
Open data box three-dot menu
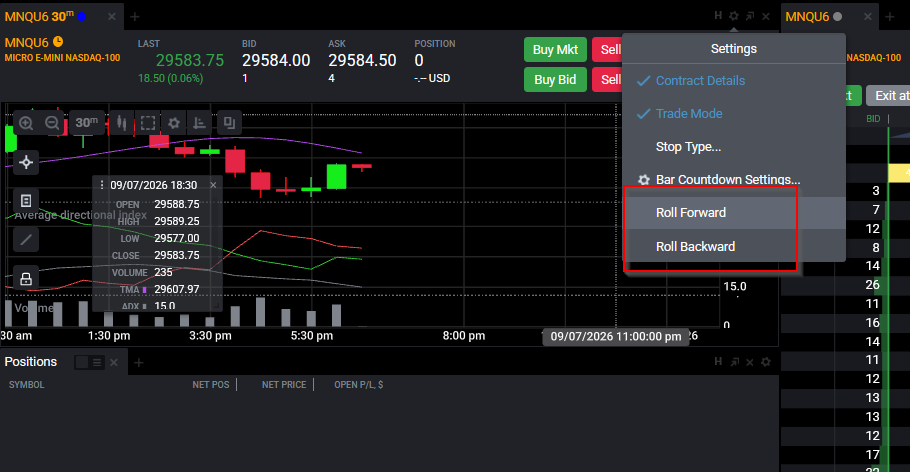(102, 185)
